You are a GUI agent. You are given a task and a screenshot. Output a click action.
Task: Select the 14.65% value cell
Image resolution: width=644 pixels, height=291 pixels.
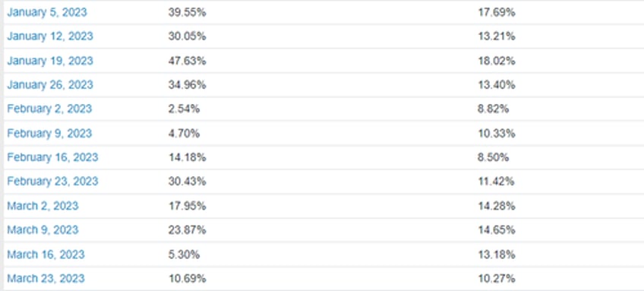coord(496,229)
